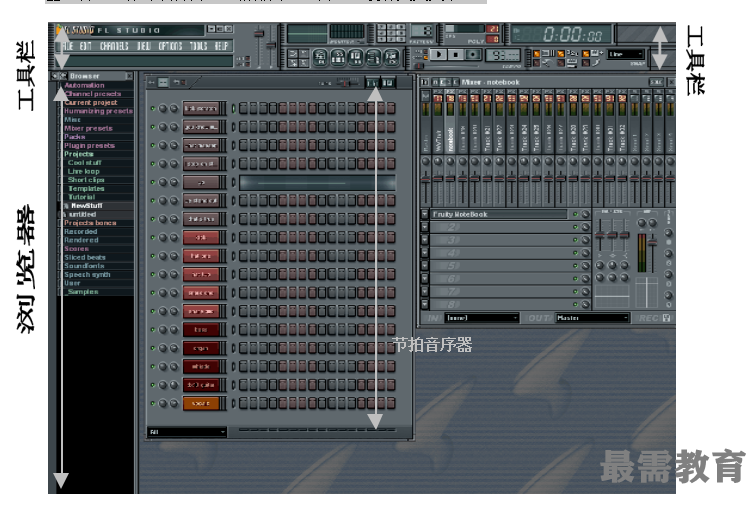Toggle the orange LED beside countdown icon

(561, 54)
